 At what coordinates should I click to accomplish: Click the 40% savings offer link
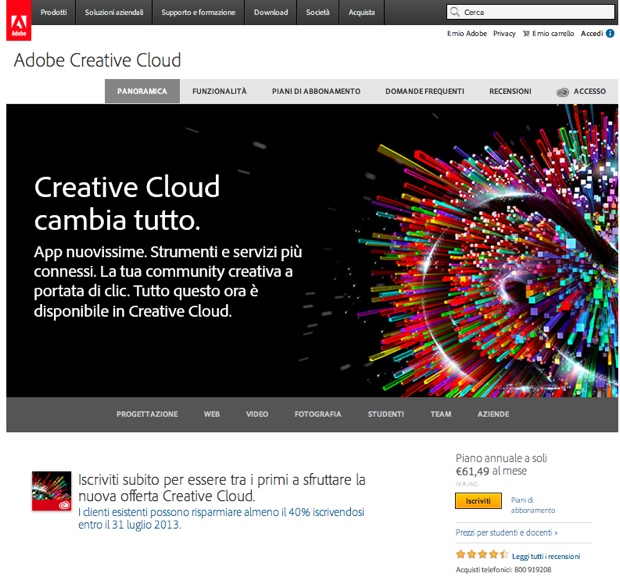tap(221, 519)
